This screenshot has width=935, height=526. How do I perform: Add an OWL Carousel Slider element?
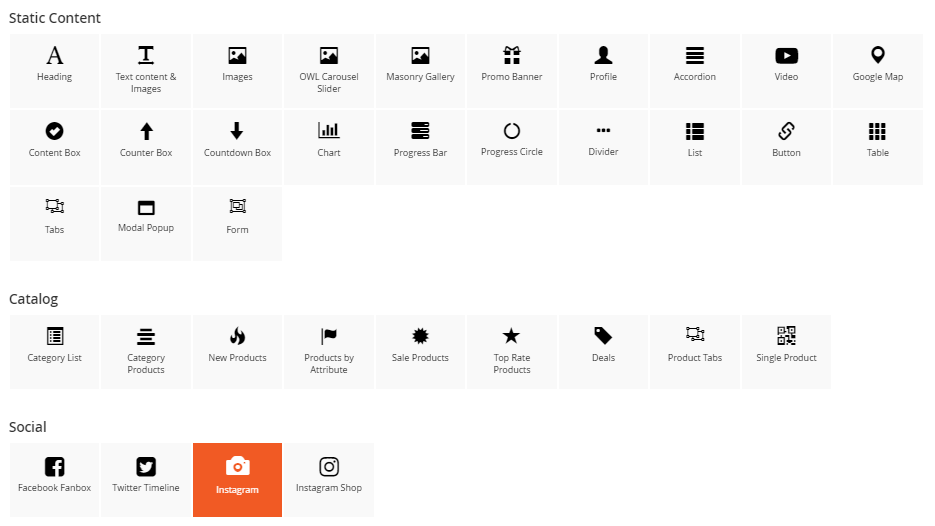click(x=329, y=70)
